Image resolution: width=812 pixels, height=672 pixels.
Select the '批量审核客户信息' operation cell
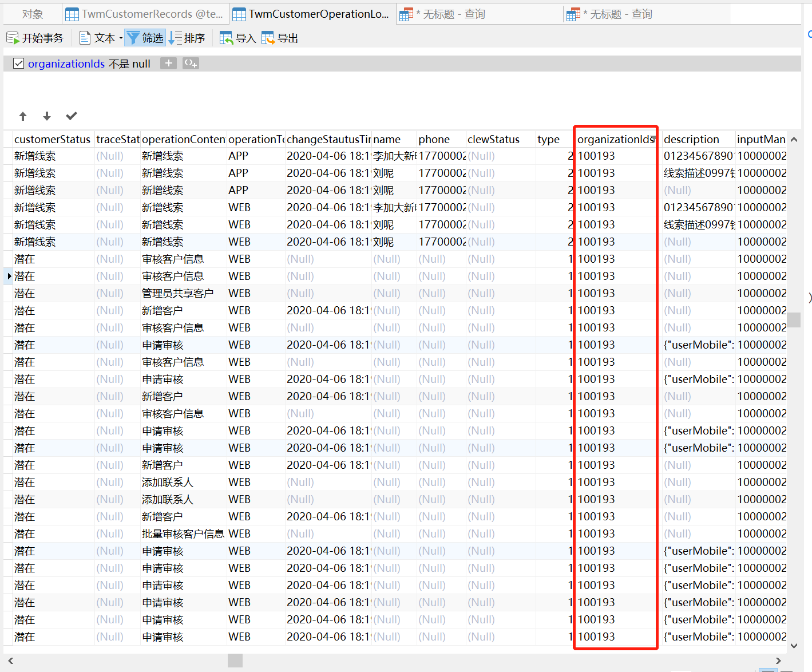tap(183, 533)
